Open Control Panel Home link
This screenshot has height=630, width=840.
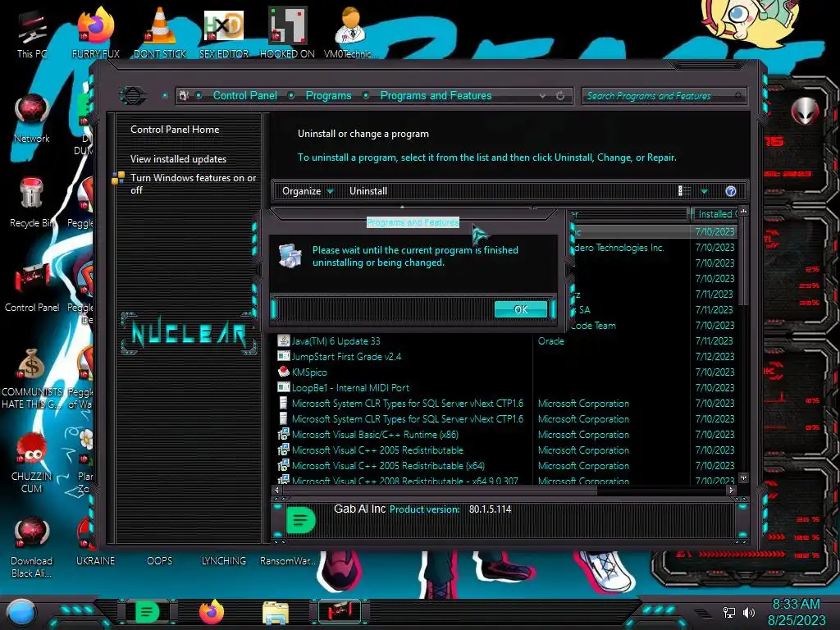(175, 130)
